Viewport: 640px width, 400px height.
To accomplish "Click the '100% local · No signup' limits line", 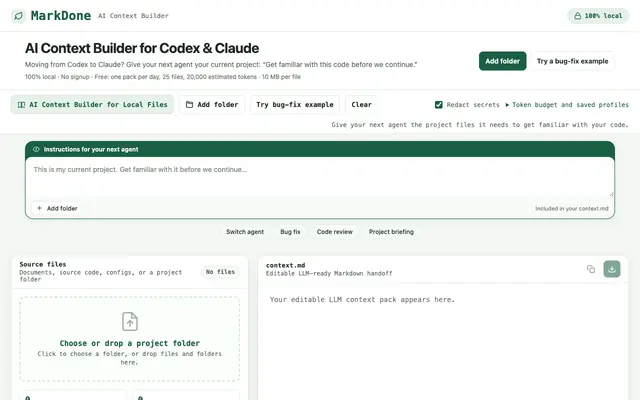I will tap(162, 77).
